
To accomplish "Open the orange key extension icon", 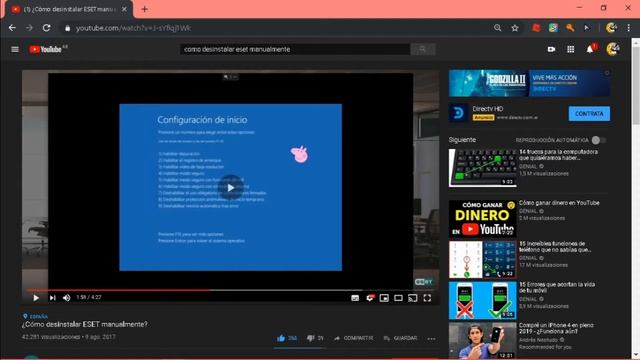I will (x=570, y=28).
